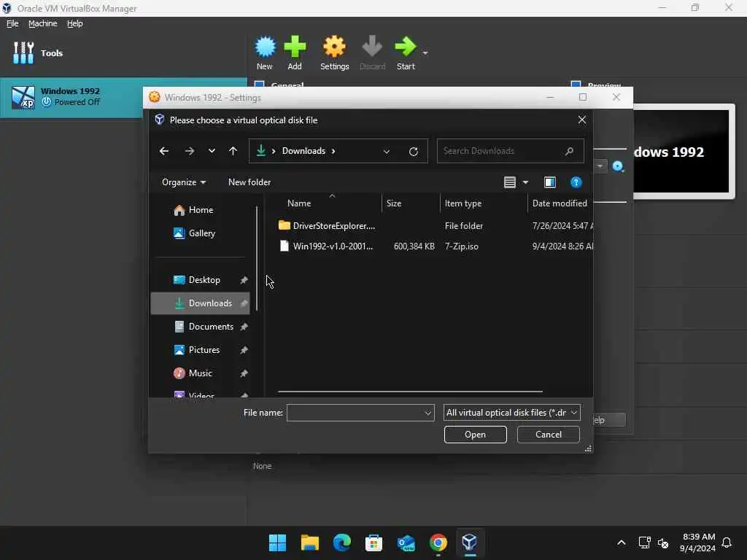Open the File menu

click(12, 23)
